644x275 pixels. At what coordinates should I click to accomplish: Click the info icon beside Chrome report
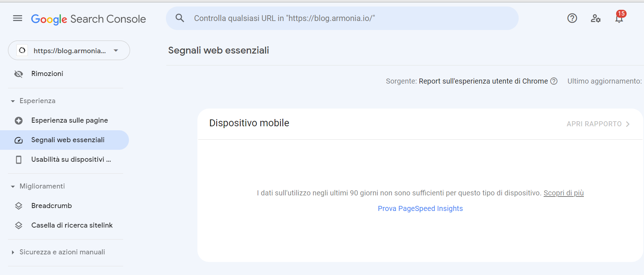click(x=554, y=81)
